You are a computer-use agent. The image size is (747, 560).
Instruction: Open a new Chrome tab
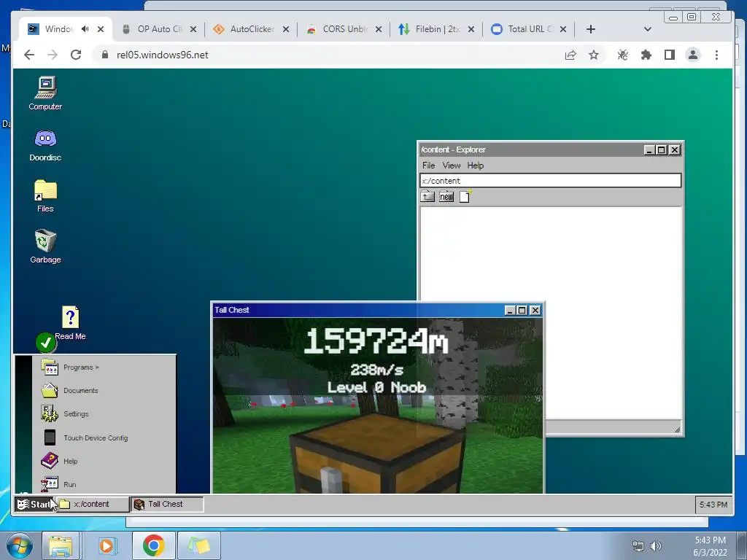(x=591, y=29)
